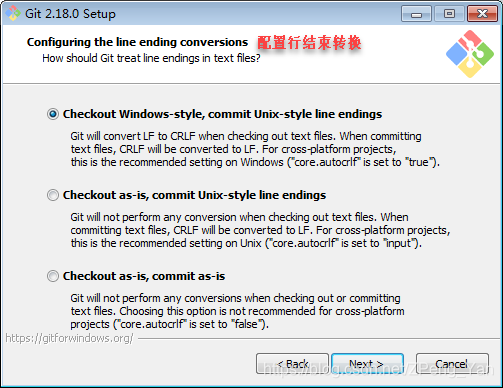This screenshot has width=503, height=388.
Task: Click the large Git logo in header
Action: pos(470,54)
